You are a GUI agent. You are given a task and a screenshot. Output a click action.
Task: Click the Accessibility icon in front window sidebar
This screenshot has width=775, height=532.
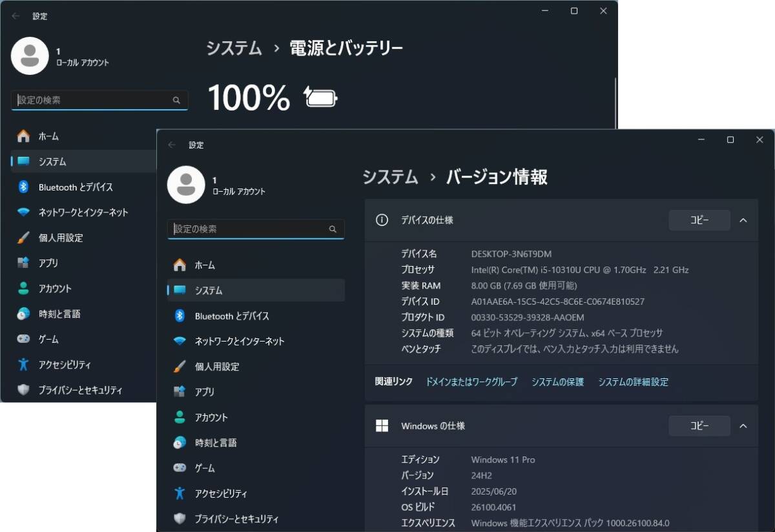(x=180, y=493)
